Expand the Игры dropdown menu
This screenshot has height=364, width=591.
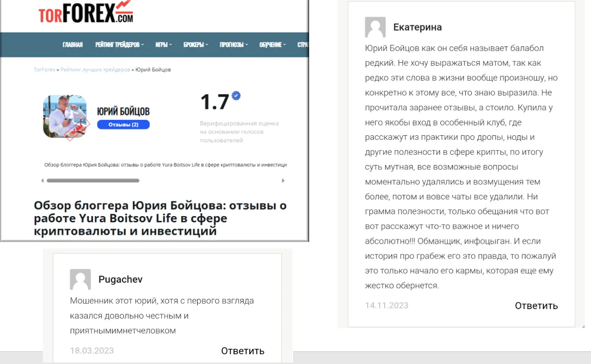pyautogui.click(x=164, y=45)
